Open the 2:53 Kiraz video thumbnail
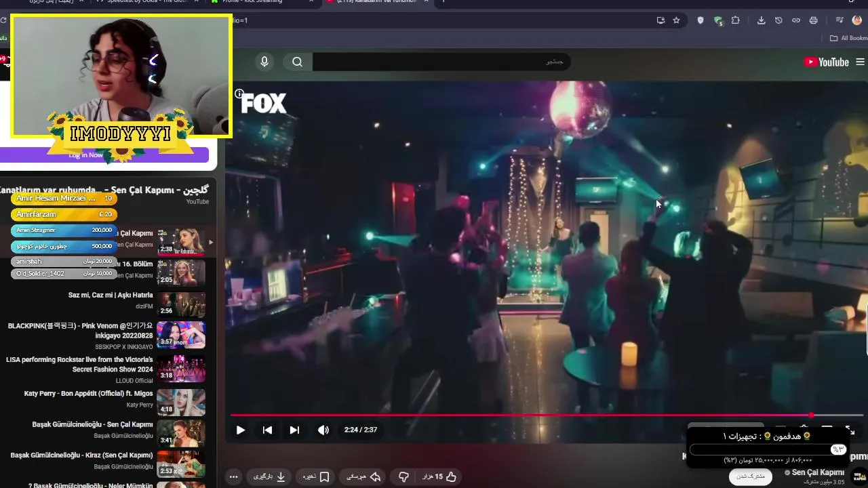The image size is (868, 488). click(x=181, y=464)
